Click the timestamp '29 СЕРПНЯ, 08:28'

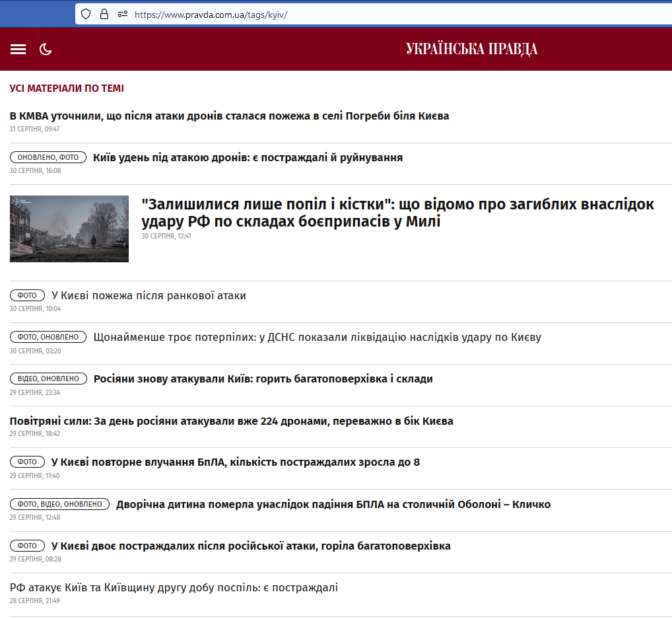(35, 558)
